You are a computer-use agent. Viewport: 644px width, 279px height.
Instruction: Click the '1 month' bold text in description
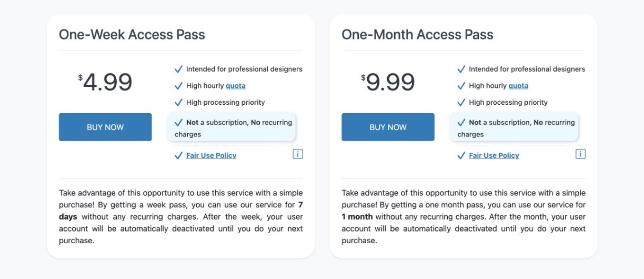(357, 217)
